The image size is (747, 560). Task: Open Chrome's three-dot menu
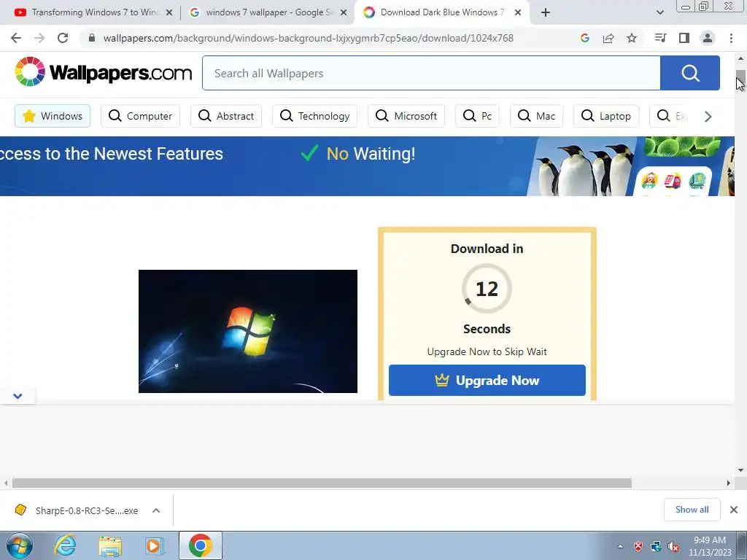(731, 38)
